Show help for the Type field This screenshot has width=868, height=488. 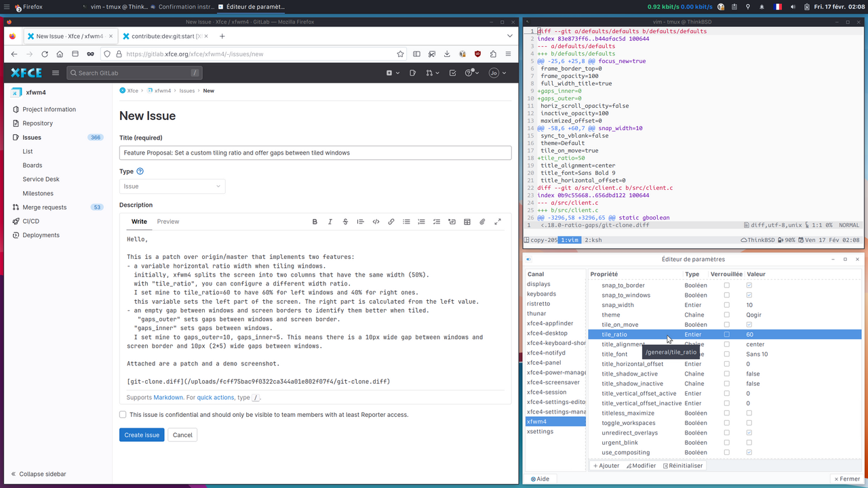140,171
